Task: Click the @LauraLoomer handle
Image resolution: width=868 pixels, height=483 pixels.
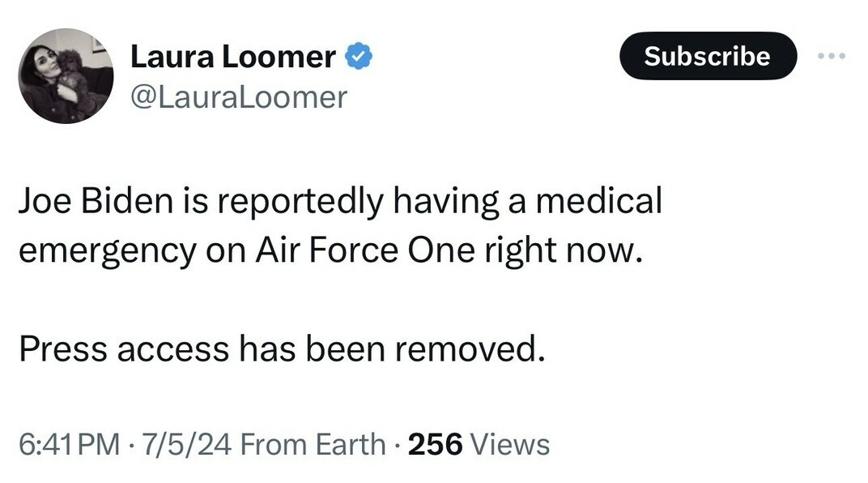Action: point(238,97)
